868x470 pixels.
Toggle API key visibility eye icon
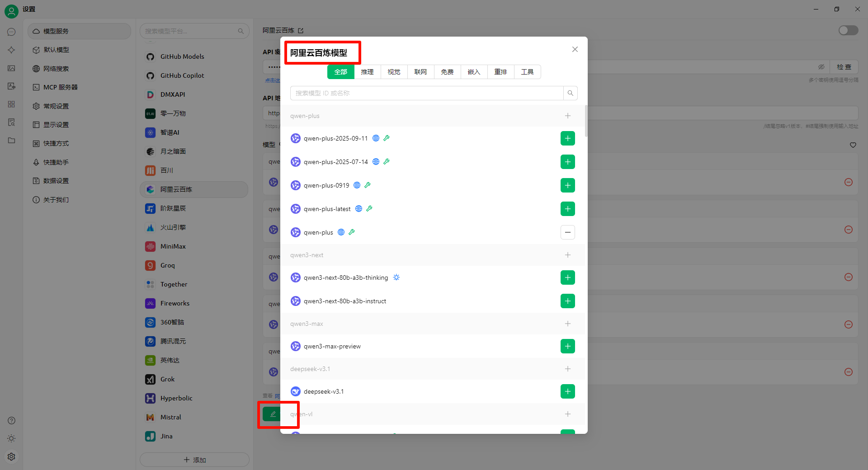coord(821,67)
